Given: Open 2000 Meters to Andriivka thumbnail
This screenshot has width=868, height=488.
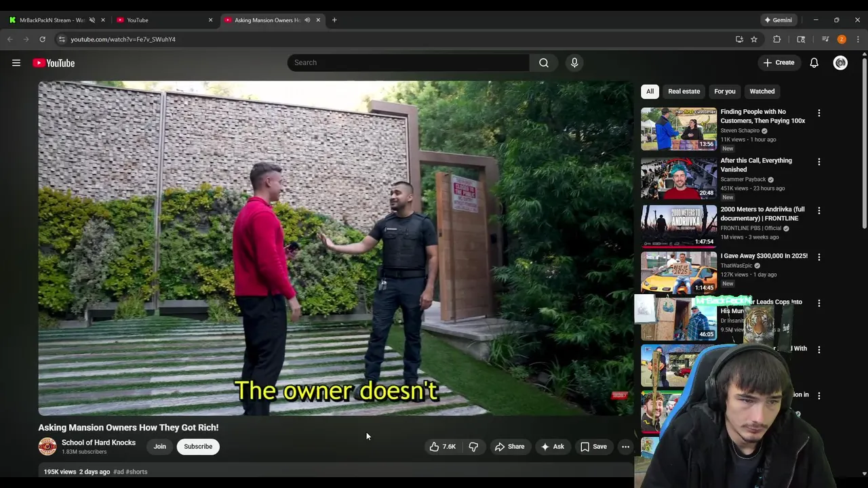Looking at the screenshot, I should click(x=679, y=226).
